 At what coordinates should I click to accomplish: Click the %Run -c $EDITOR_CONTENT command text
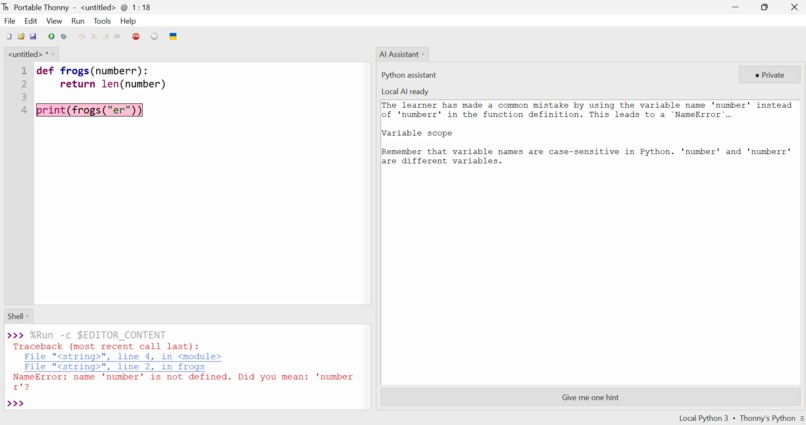pyautogui.click(x=98, y=335)
